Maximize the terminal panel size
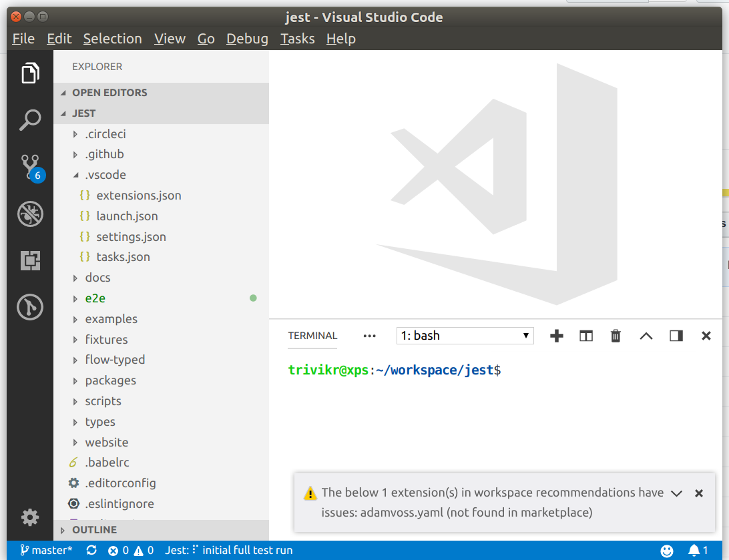 click(x=646, y=336)
